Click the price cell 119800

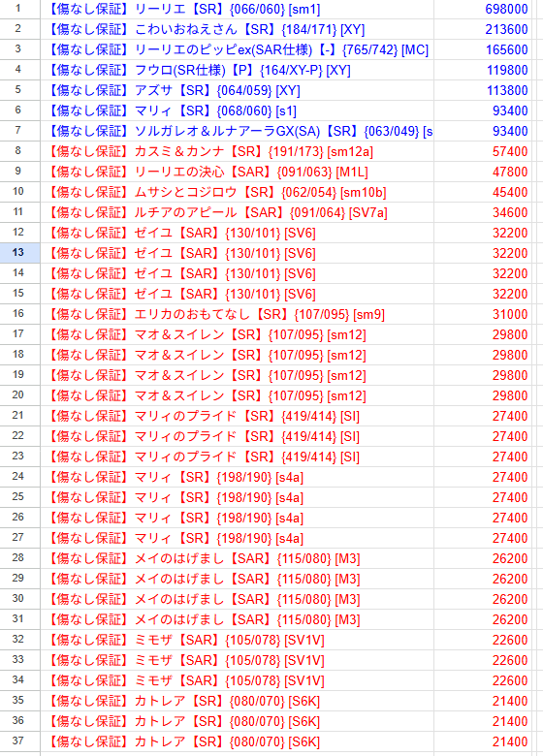482,70
